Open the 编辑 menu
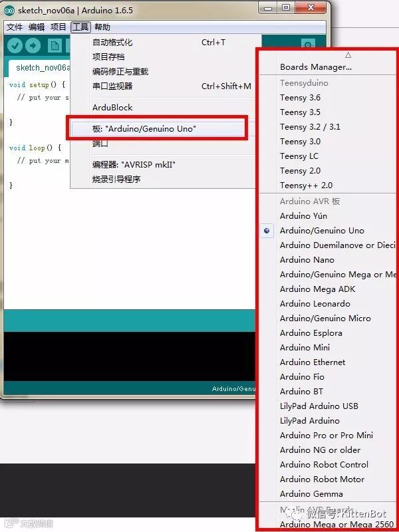Viewport: 399px width, 532px height. coord(37,27)
